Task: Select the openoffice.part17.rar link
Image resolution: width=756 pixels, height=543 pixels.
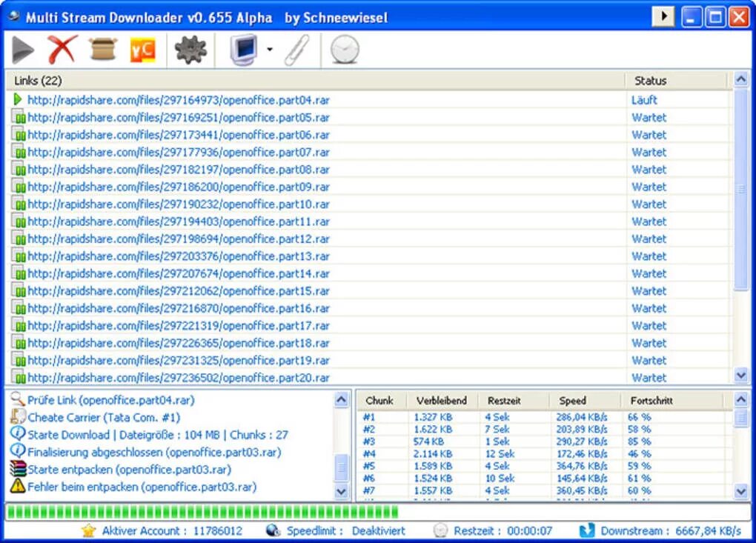Action: 179,326
